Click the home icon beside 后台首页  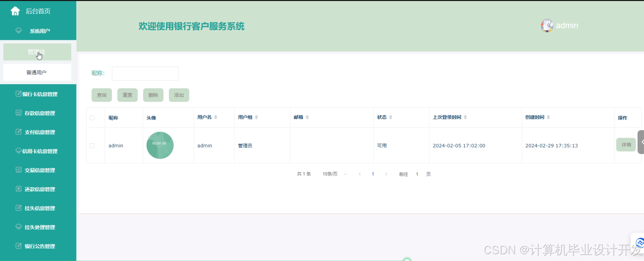pos(15,11)
